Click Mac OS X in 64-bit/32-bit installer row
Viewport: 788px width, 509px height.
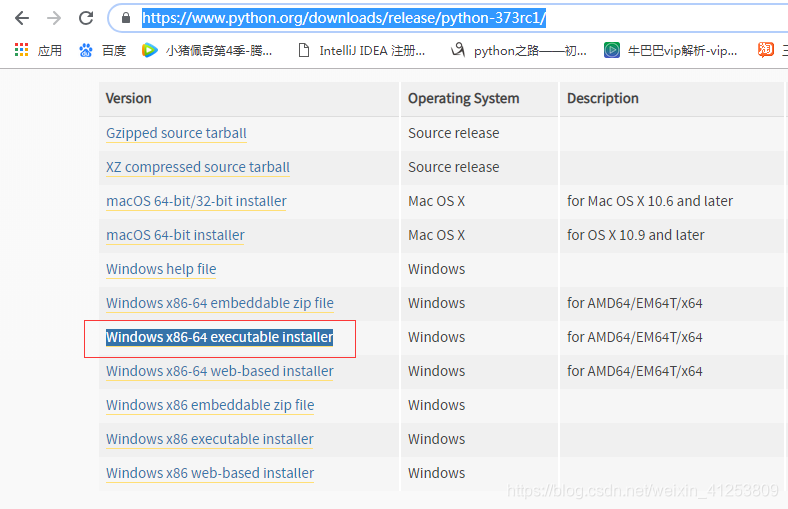437,201
